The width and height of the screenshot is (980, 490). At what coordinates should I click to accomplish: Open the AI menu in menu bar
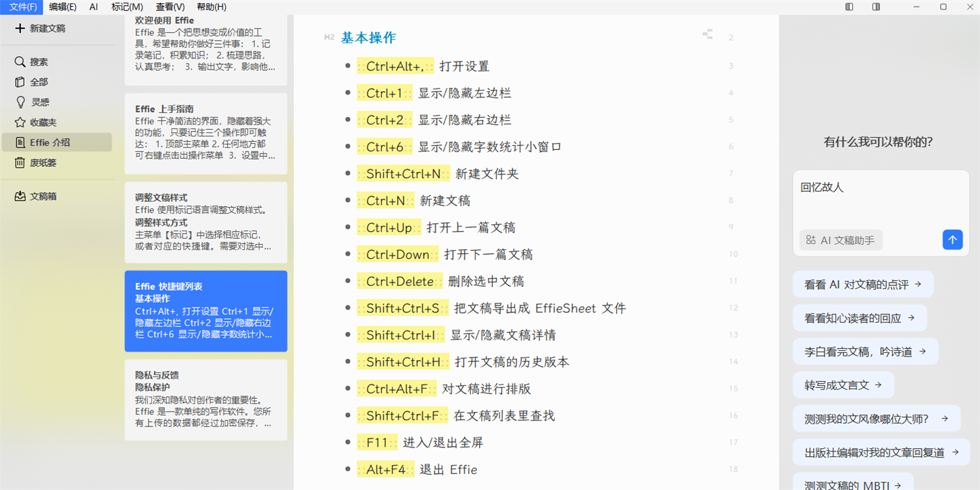click(93, 6)
